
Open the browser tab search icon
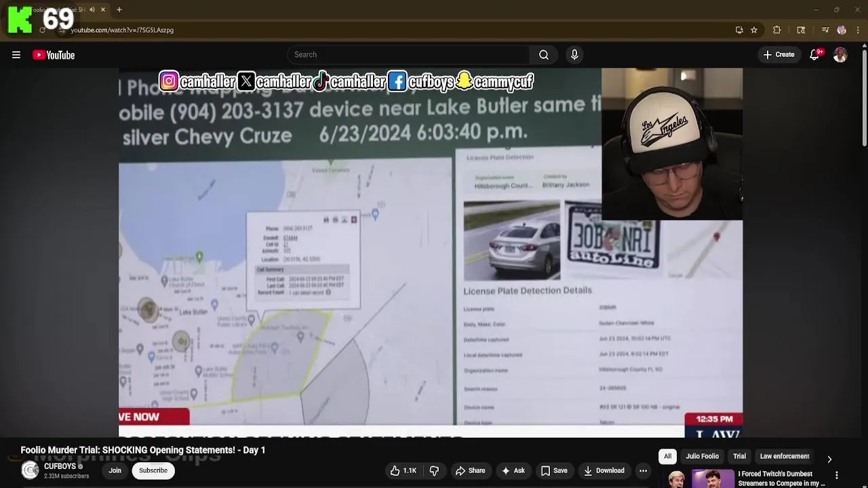[801, 30]
